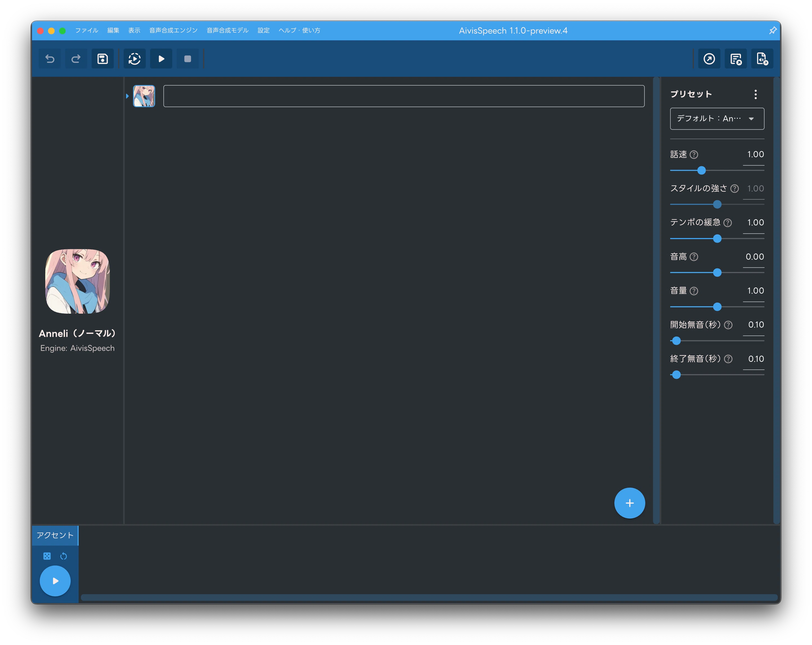Click help icon next to 音高
The width and height of the screenshot is (812, 645).
coord(694,257)
